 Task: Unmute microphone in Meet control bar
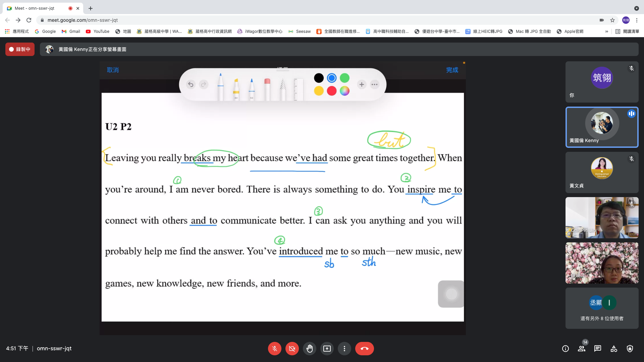(274, 349)
